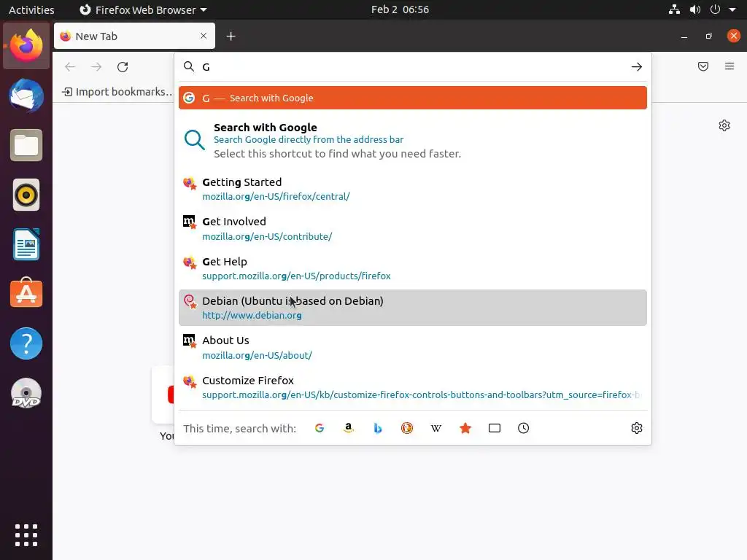Open LibreOffice Writer from dock
The image size is (747, 560).
click(x=26, y=244)
